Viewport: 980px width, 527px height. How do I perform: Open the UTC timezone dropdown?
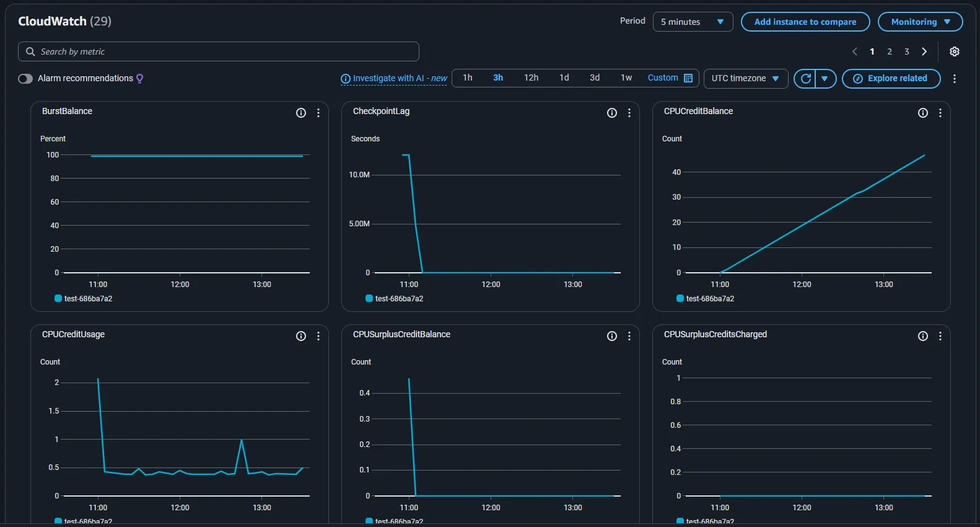[745, 79]
